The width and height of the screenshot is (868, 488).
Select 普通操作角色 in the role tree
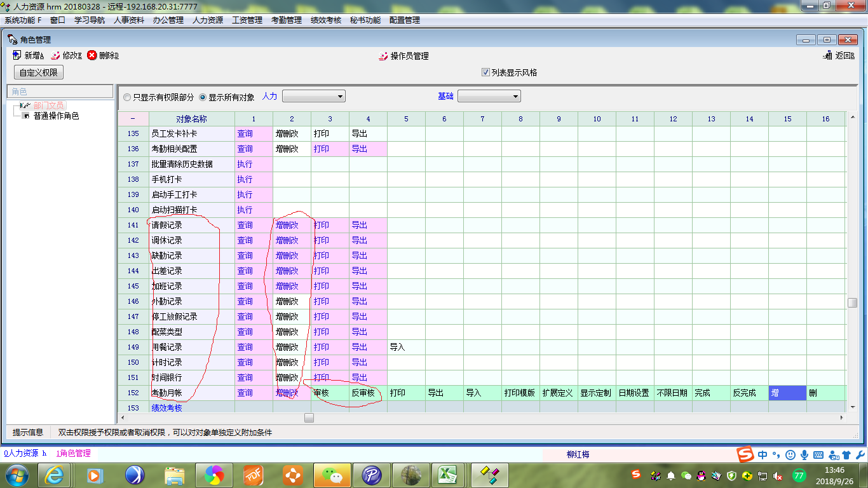[56, 116]
